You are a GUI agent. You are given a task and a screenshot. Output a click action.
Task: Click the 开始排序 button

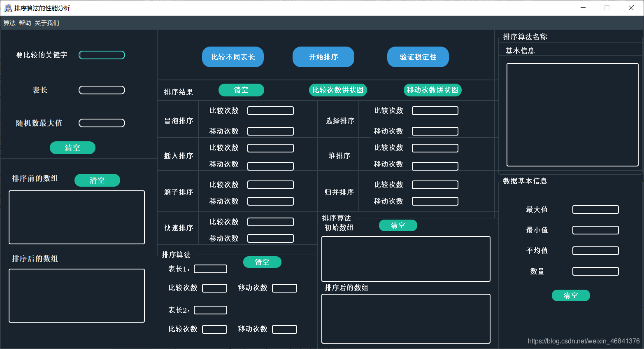coord(323,57)
